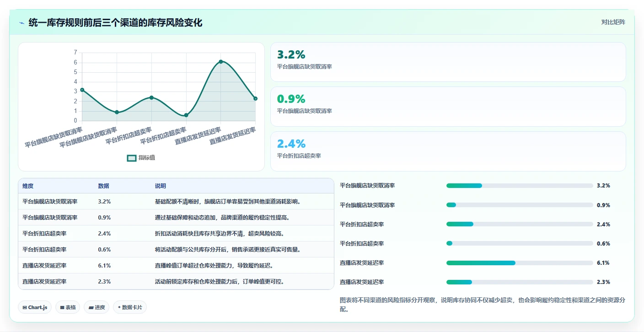The height and width of the screenshot is (332, 644).
Task: Click the 表格 tag chip
Action: (69, 307)
